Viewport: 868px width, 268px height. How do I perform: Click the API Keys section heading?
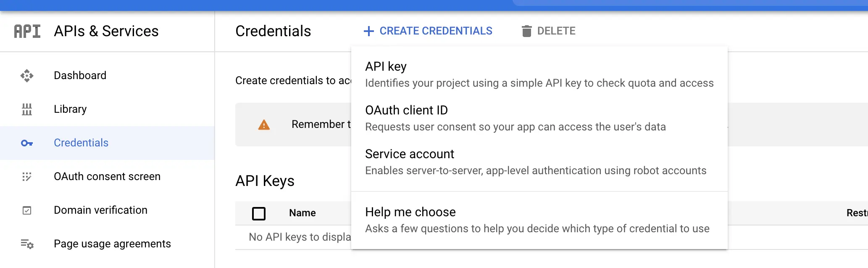point(265,181)
